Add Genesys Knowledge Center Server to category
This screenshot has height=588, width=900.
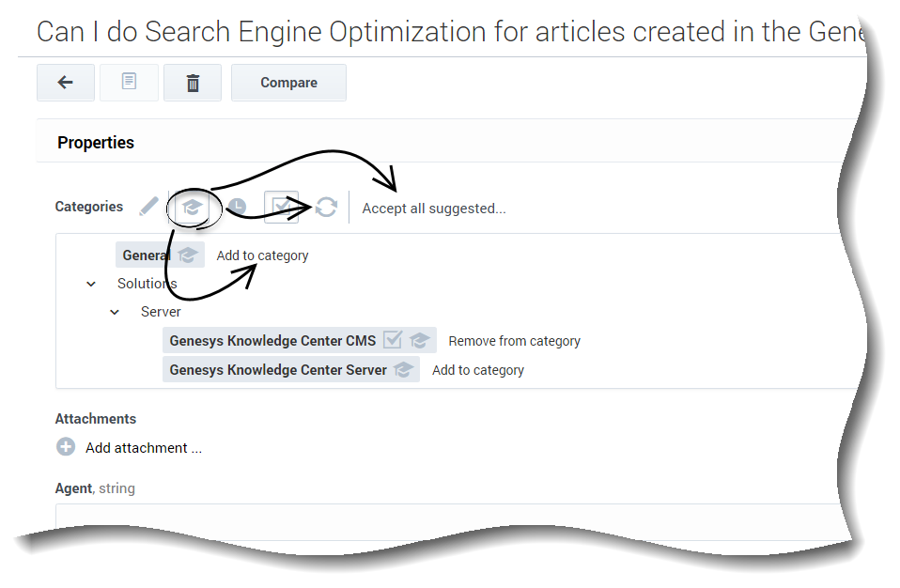pyautogui.click(x=477, y=370)
